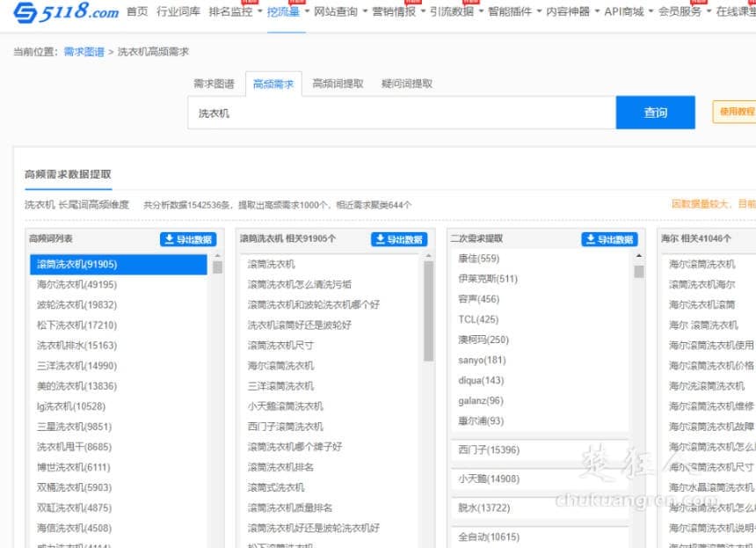Viewport: 756px width, 548px height.
Task: Click the 5118 logo icon
Action: (25, 12)
